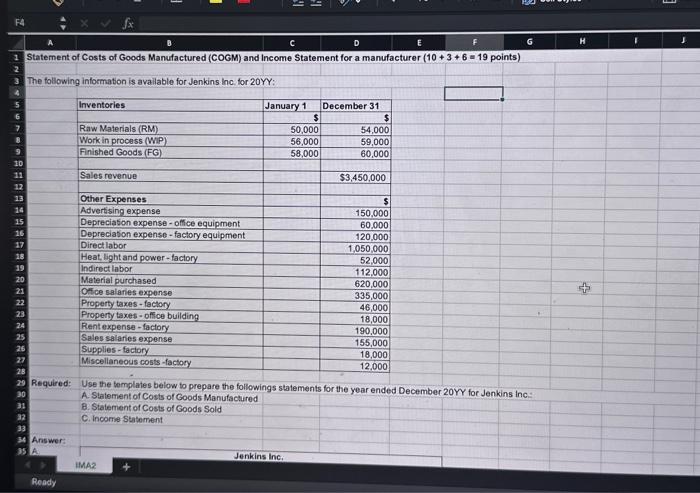Select column C header
The width and height of the screenshot is (700, 493).
[292, 43]
